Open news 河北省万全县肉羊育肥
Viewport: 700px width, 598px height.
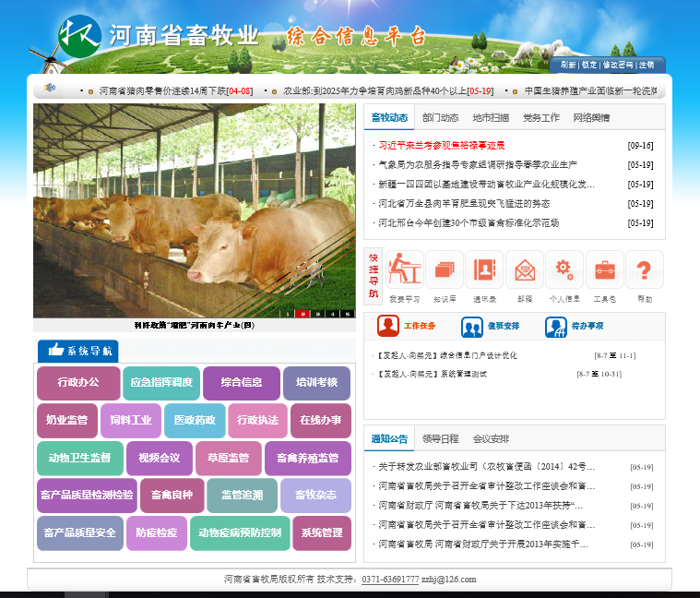pos(464,204)
